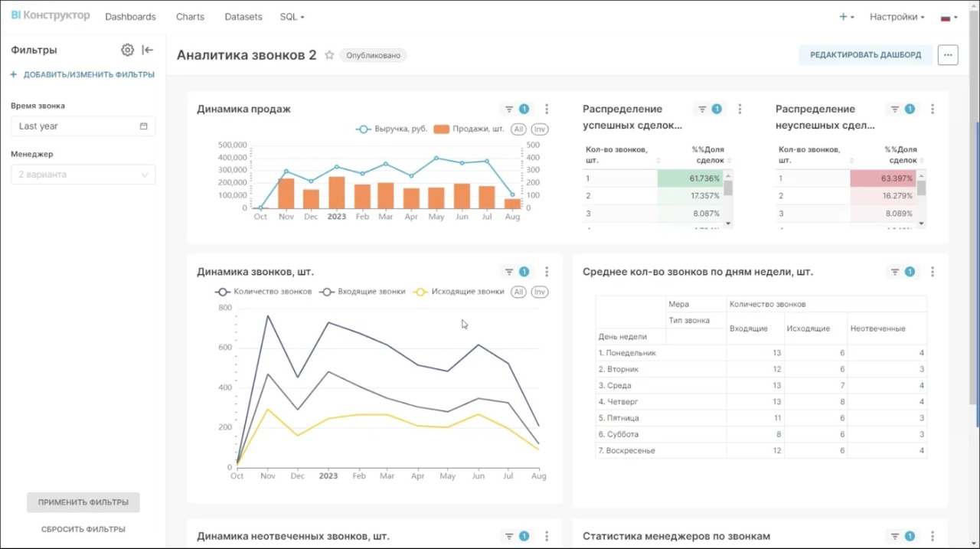Favorite the dashboard with the star icon
This screenshot has height=549, width=980.
click(x=329, y=55)
